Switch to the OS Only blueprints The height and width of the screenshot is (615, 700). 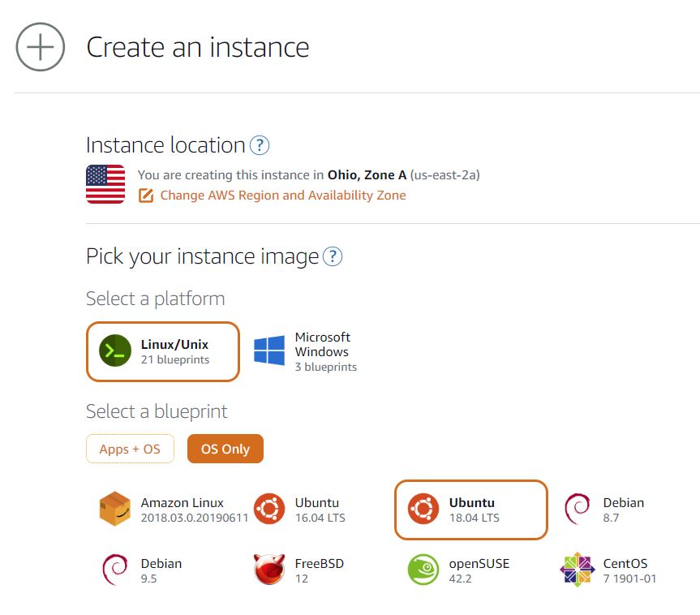coord(225,449)
